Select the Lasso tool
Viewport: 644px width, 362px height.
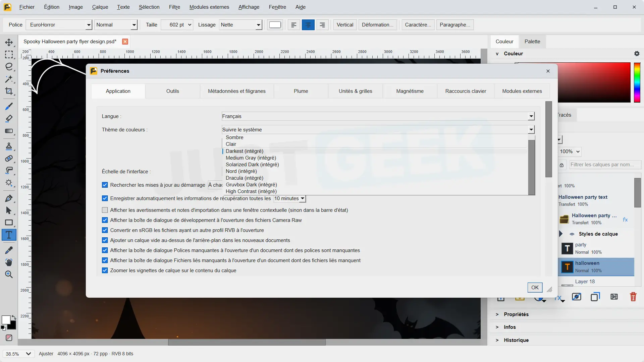9,67
